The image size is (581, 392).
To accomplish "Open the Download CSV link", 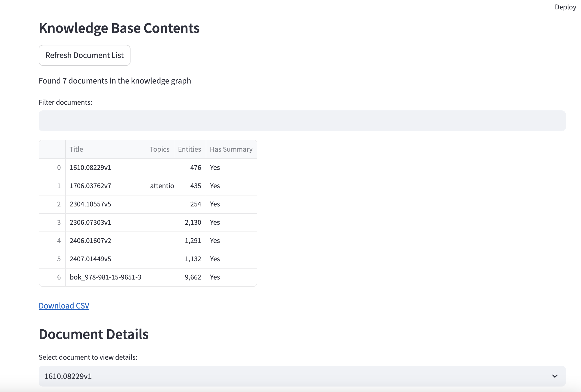I will click(x=64, y=306).
